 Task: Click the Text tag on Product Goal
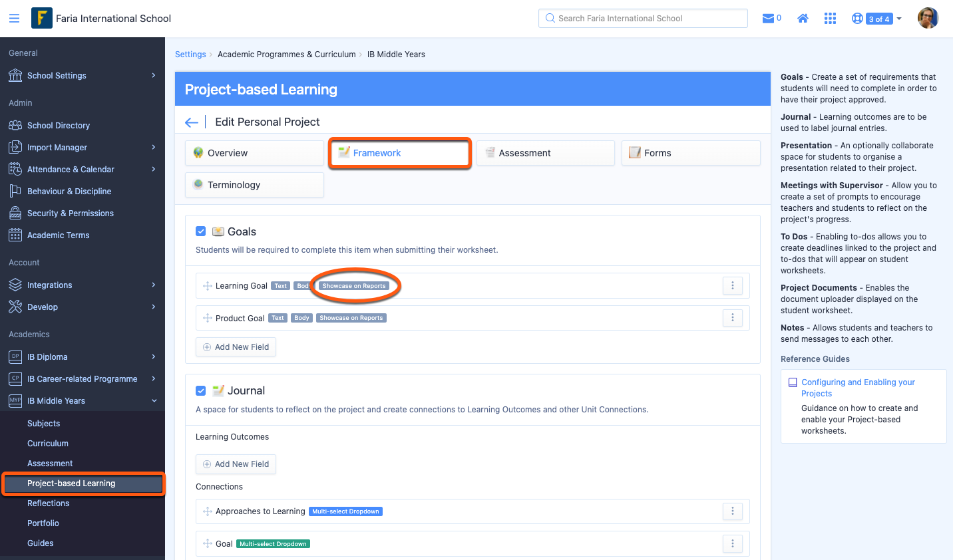[278, 318]
